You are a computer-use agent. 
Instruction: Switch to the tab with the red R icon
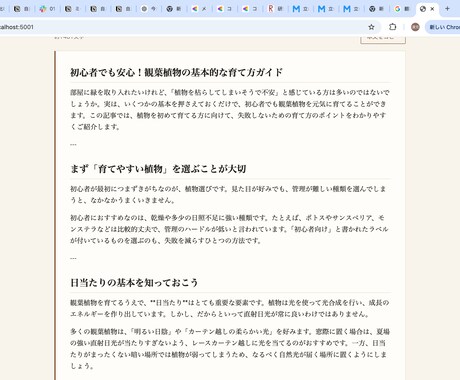[275, 9]
